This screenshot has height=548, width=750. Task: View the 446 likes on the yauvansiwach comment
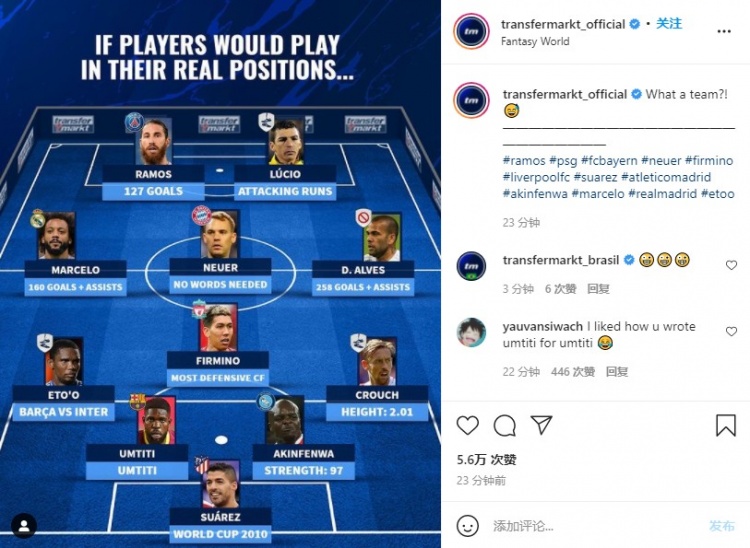point(573,372)
